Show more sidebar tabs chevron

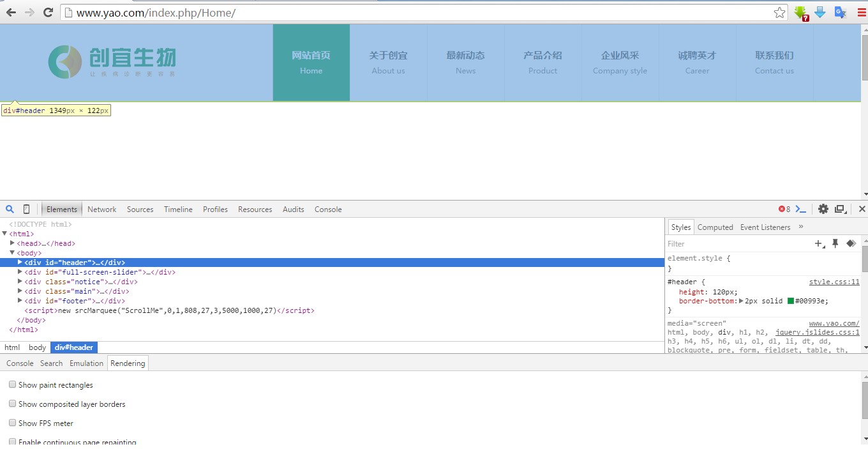point(801,227)
